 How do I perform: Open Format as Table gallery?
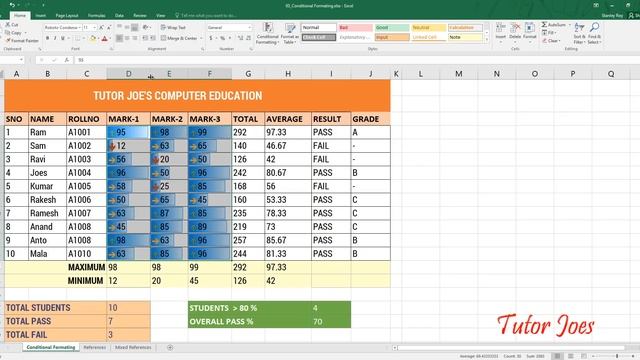point(290,33)
